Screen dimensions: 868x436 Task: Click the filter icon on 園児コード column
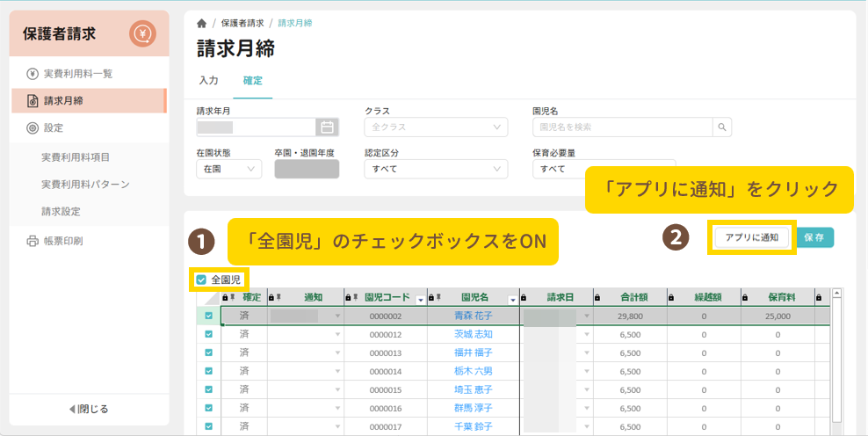click(x=420, y=299)
